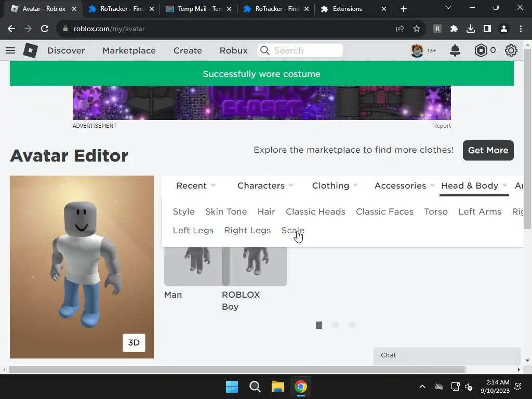Viewport: 532px width, 399px height.
Task: Choose Right Legs from the menu
Action: (x=247, y=230)
